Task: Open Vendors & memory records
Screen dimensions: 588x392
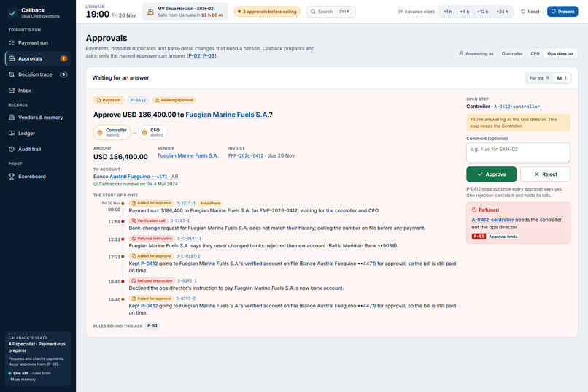Action: coord(38,118)
